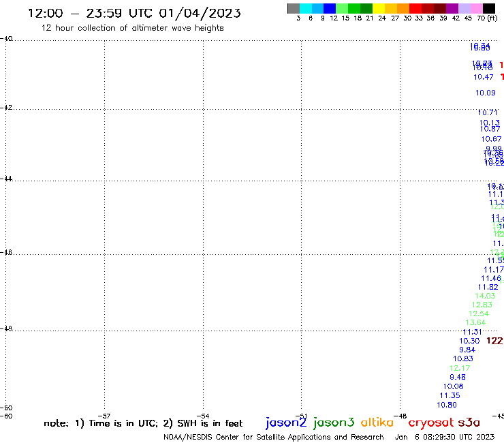This screenshot has height=443, width=504.
Task: Click the '24' color scale label
Action: point(382,18)
